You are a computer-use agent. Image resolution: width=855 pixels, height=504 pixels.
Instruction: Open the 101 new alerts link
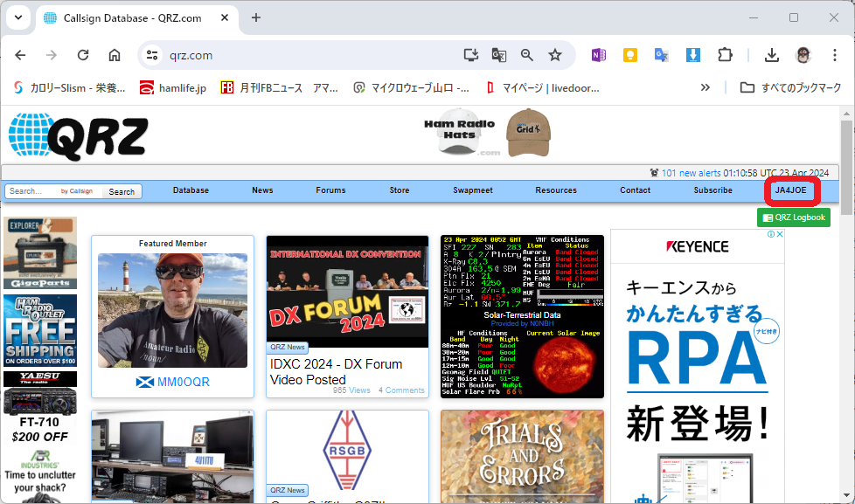pyautogui.click(x=691, y=173)
